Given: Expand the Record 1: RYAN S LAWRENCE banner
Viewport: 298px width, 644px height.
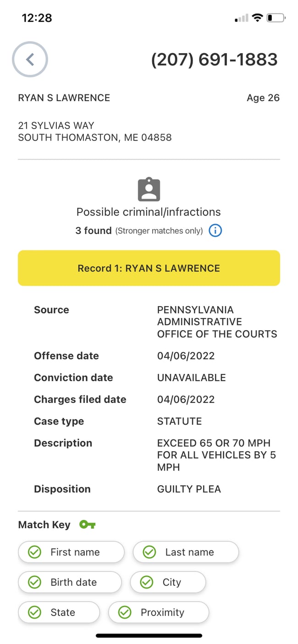Looking at the screenshot, I should coord(149,268).
